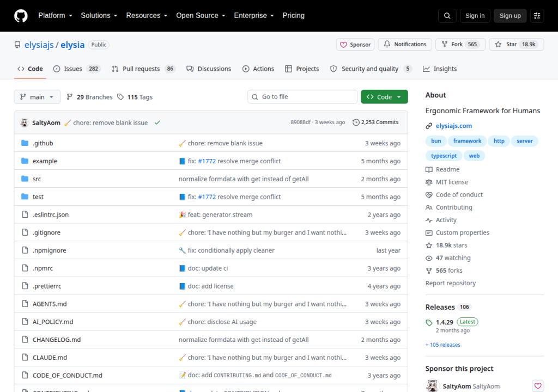Click the eye icon beside 47 watching
This screenshot has height=392, width=558.
[x=429, y=258]
